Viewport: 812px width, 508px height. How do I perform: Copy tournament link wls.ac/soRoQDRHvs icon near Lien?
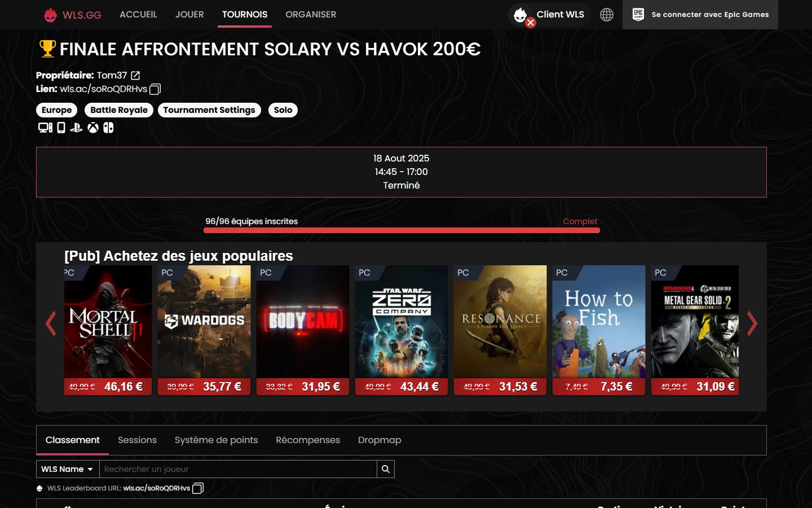click(155, 89)
